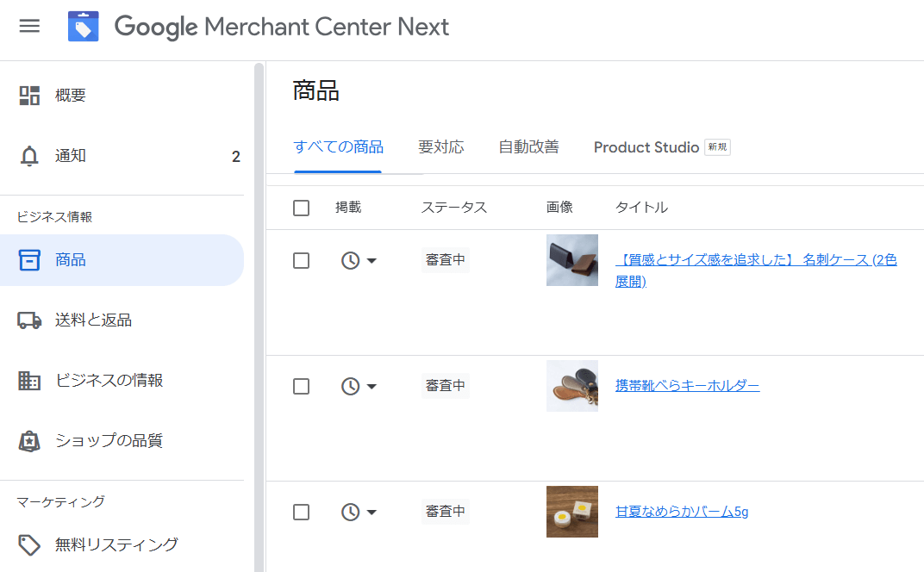Click the 名刺ケース product thumbnail
Viewport: 924px width, 572px height.
tap(571, 259)
